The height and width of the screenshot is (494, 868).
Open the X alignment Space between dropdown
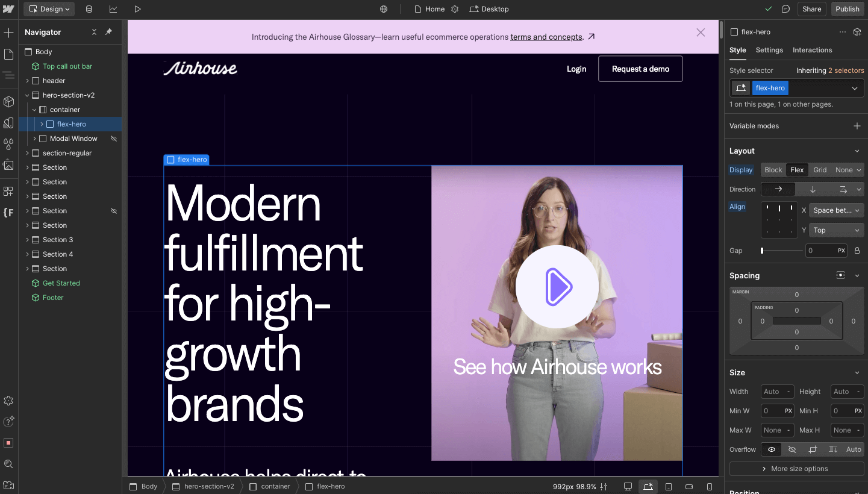837,210
